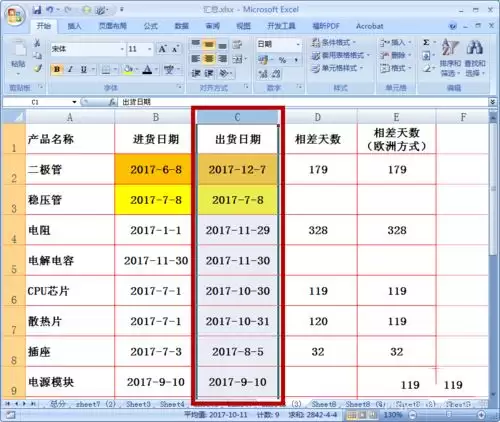
Task: Toggle Bold formatting
Action: 57,69
